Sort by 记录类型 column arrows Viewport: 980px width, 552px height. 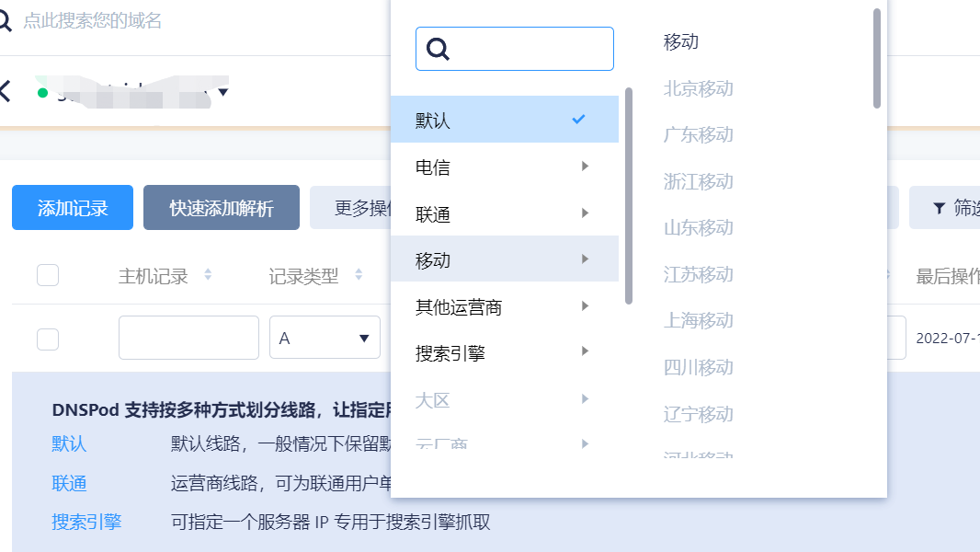[359, 274]
